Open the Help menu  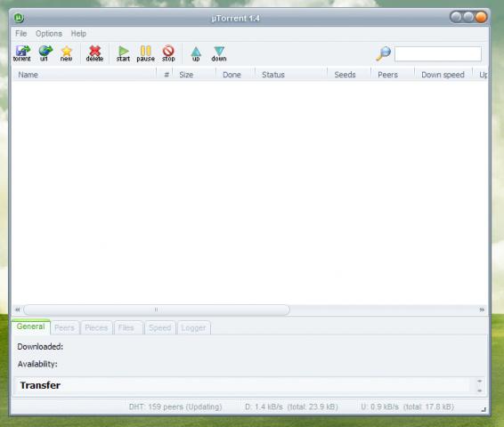click(78, 34)
